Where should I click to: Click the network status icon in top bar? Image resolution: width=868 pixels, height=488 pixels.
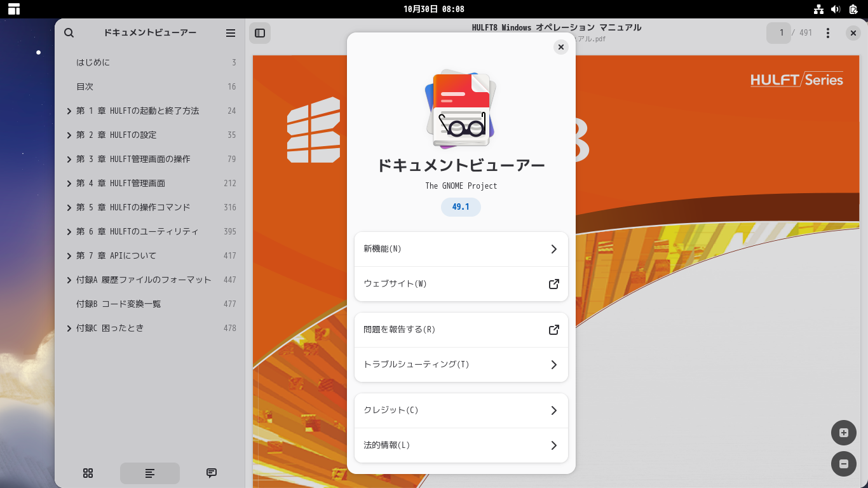pyautogui.click(x=818, y=9)
